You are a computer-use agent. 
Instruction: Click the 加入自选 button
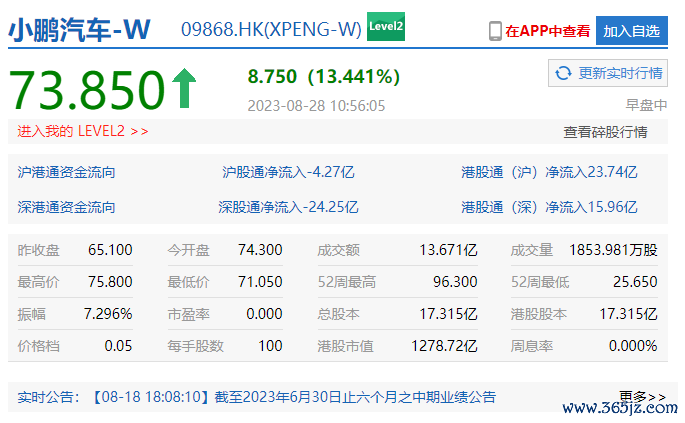tap(632, 31)
